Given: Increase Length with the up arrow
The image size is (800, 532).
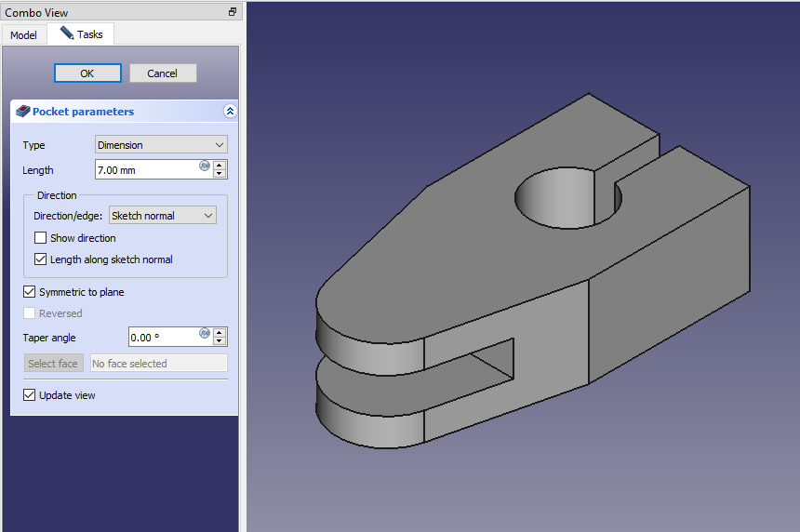Looking at the screenshot, I should [x=220, y=166].
